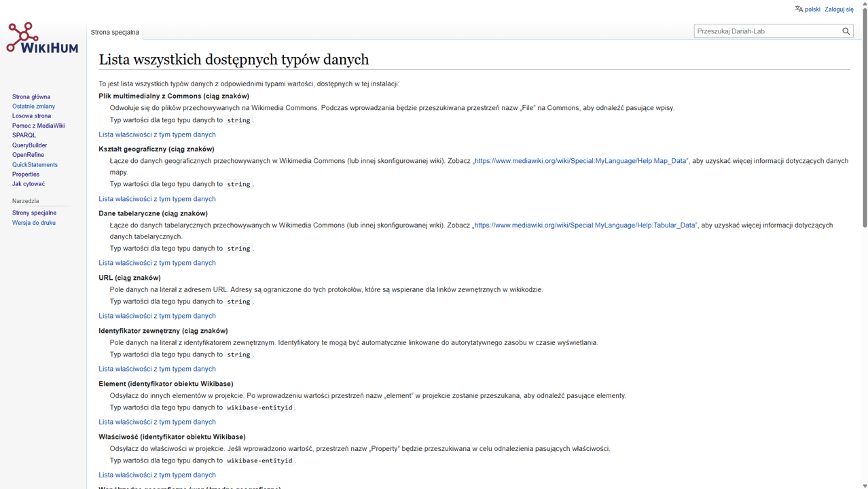Open the Help:Tabular_Data mediawiki URL

585,225
